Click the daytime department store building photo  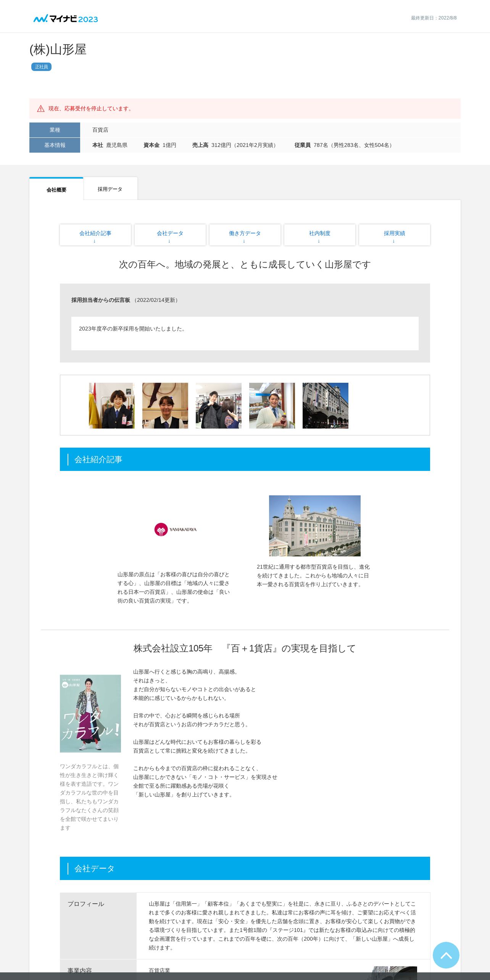(x=315, y=525)
